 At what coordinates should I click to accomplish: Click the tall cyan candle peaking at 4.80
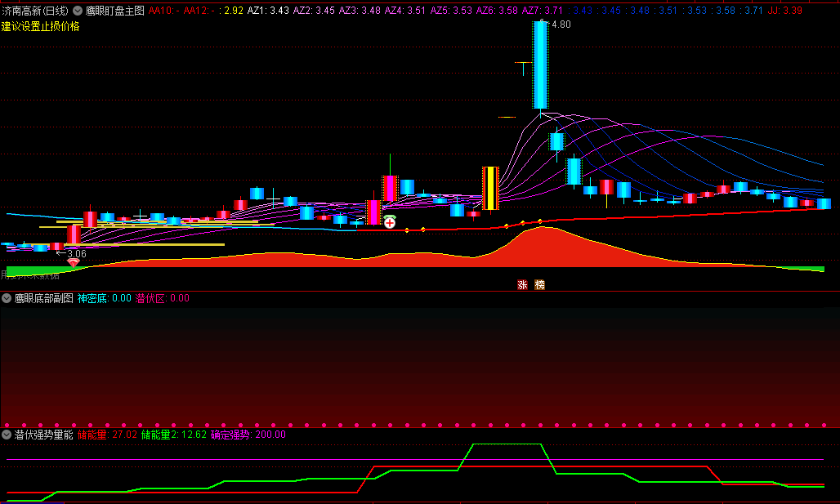(x=540, y=65)
